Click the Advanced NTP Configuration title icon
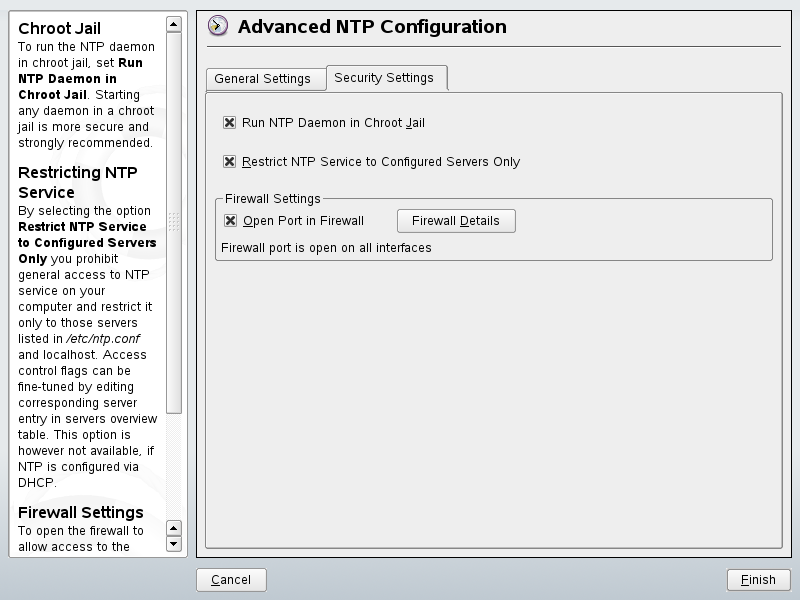 (x=218, y=27)
